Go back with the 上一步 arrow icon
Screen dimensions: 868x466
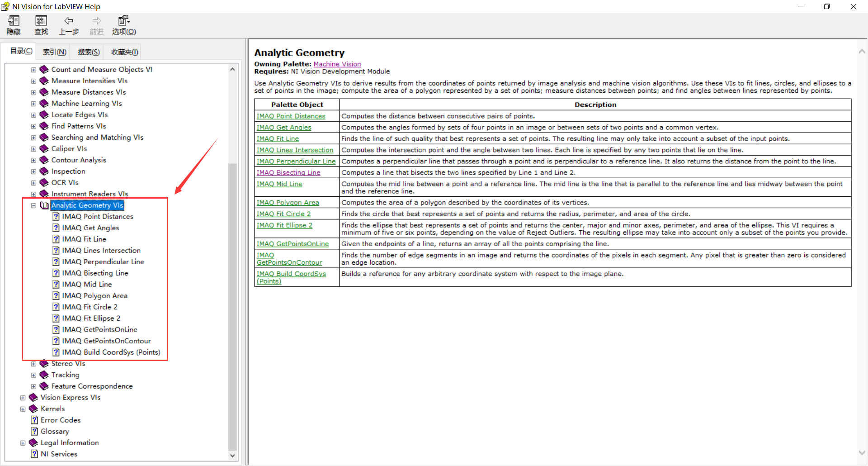tap(69, 21)
